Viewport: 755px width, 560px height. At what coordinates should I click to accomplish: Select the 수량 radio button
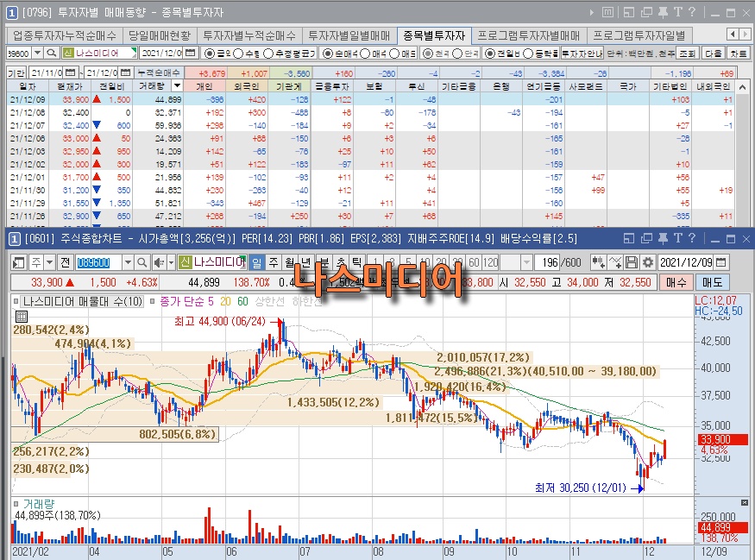(x=237, y=53)
